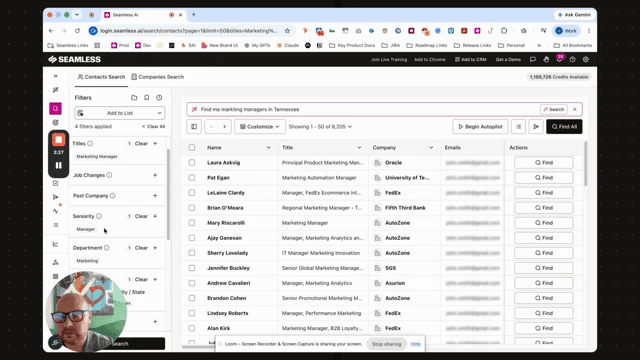Open Company column sort chevron
Viewport: 640px width, 360px height.
[x=431, y=147]
